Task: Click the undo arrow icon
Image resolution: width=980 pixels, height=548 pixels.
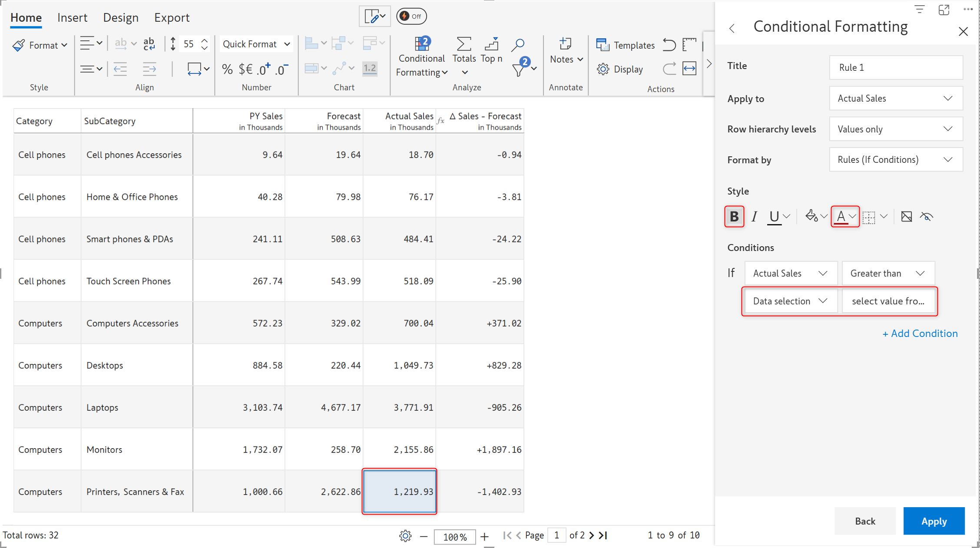Action: point(669,45)
